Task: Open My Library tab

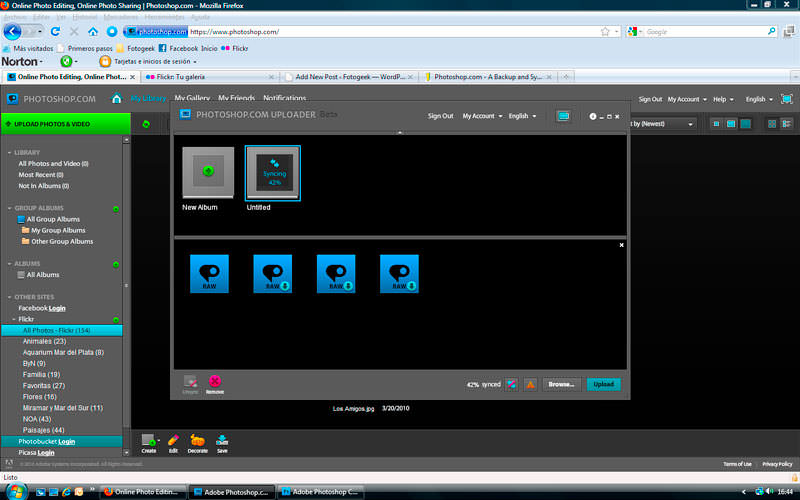Action: [x=148, y=98]
